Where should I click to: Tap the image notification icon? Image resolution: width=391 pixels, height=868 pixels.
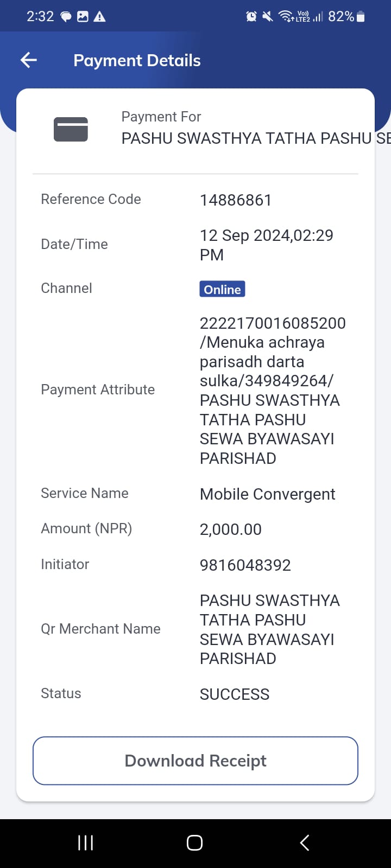83,17
